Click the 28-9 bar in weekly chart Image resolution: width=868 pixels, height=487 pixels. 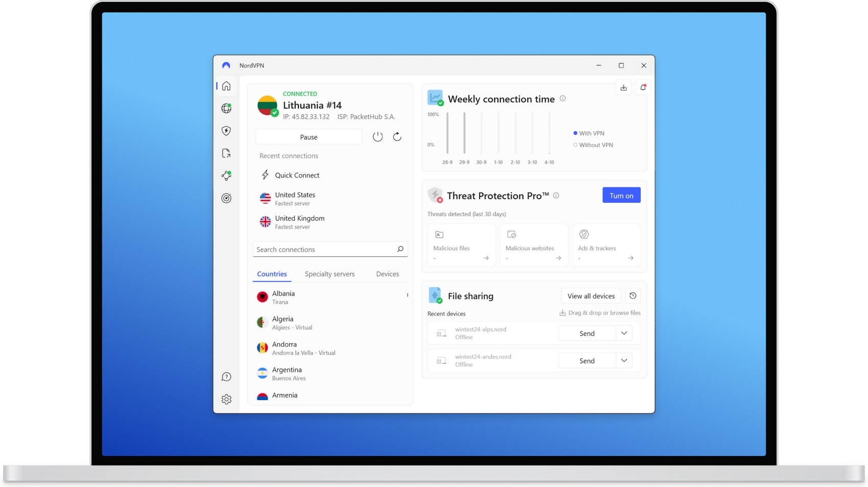coord(447,133)
